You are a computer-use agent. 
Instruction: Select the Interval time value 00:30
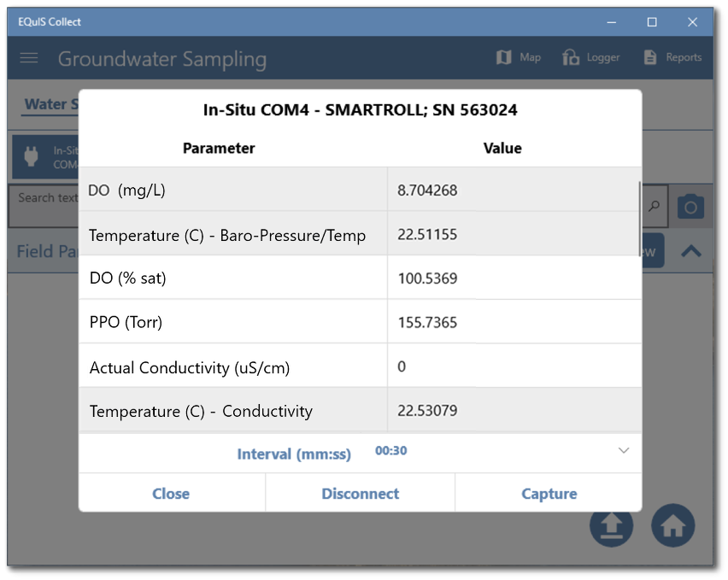[390, 450]
